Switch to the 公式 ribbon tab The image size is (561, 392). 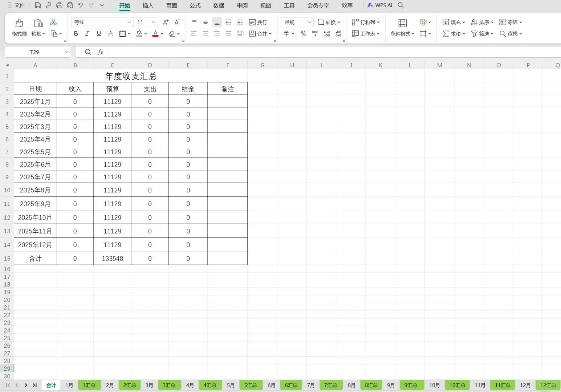pos(195,5)
